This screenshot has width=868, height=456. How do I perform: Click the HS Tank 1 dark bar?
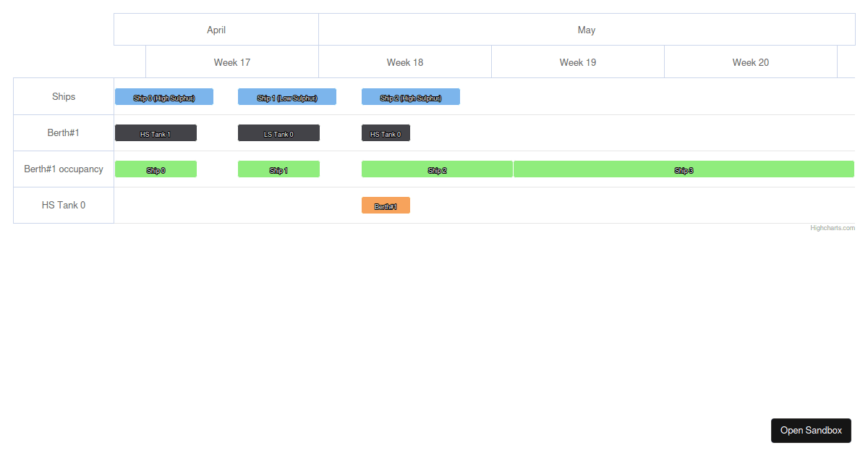click(x=156, y=132)
